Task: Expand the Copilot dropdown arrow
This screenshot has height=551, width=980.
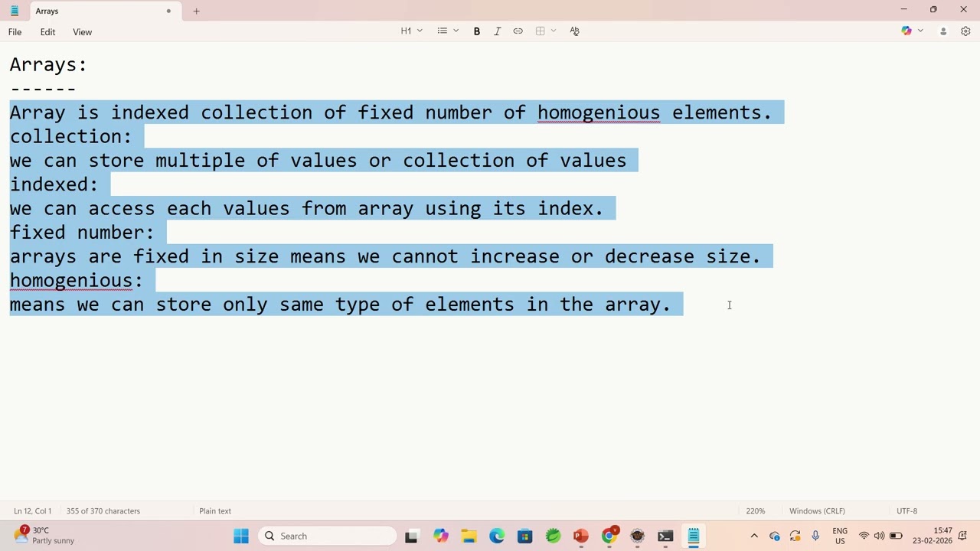Action: [x=920, y=31]
